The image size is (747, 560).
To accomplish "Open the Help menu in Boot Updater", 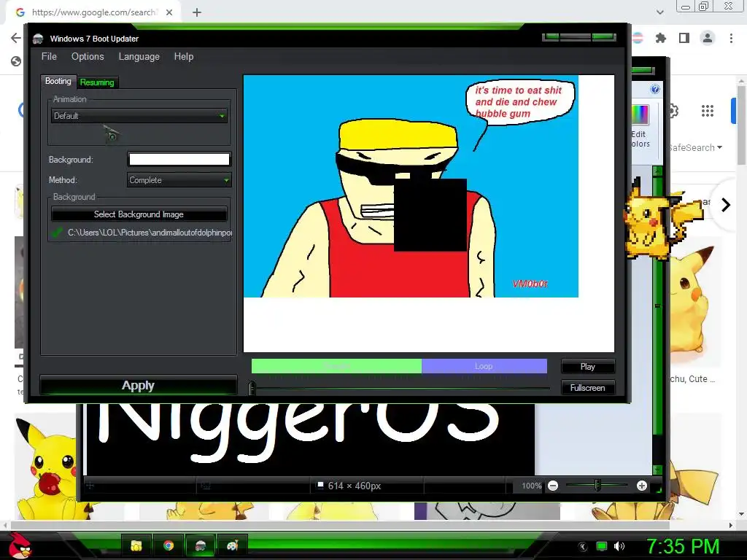I will tap(183, 57).
